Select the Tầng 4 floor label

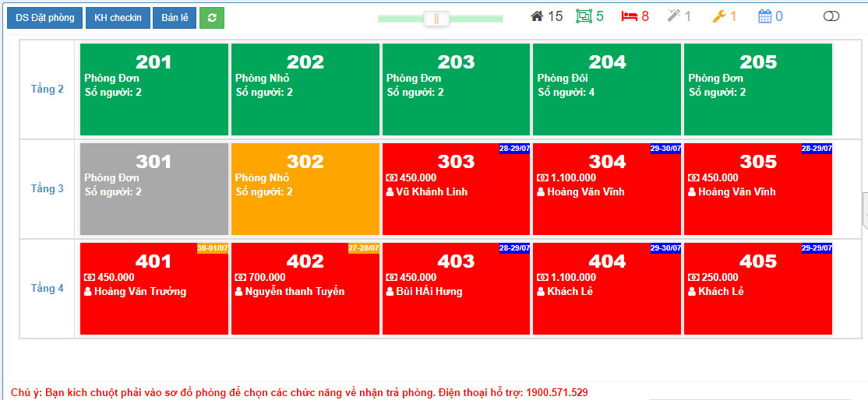point(48,289)
